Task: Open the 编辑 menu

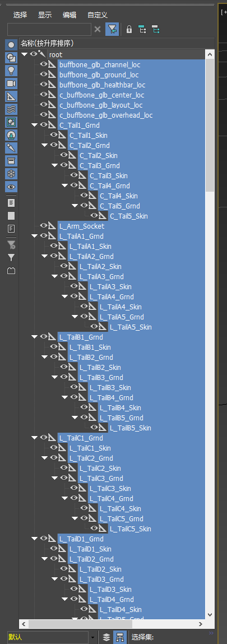Action: [x=70, y=15]
